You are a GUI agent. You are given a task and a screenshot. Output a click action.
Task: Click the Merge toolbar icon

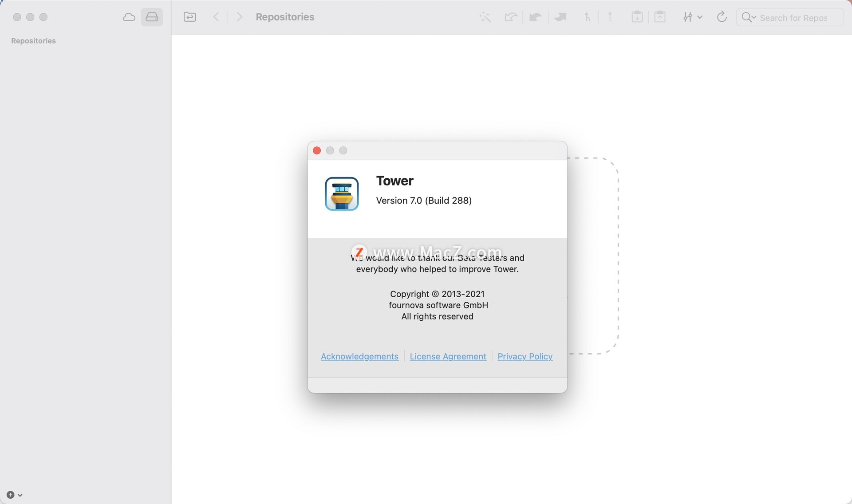point(588,17)
